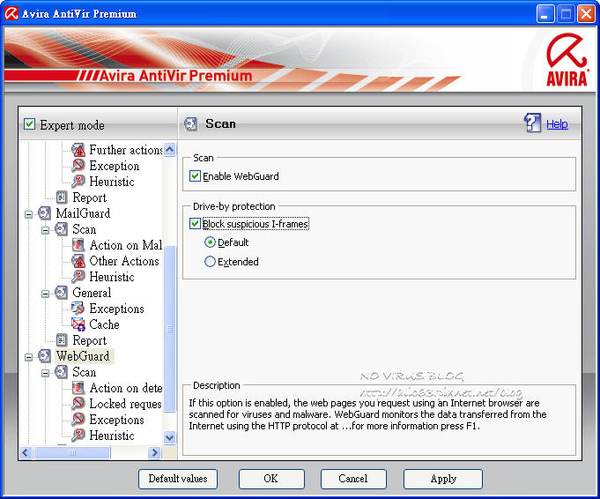Viewport: 600px width, 499px height.
Task: Toggle Block suspicious I-frames checkbox
Action: pos(195,223)
